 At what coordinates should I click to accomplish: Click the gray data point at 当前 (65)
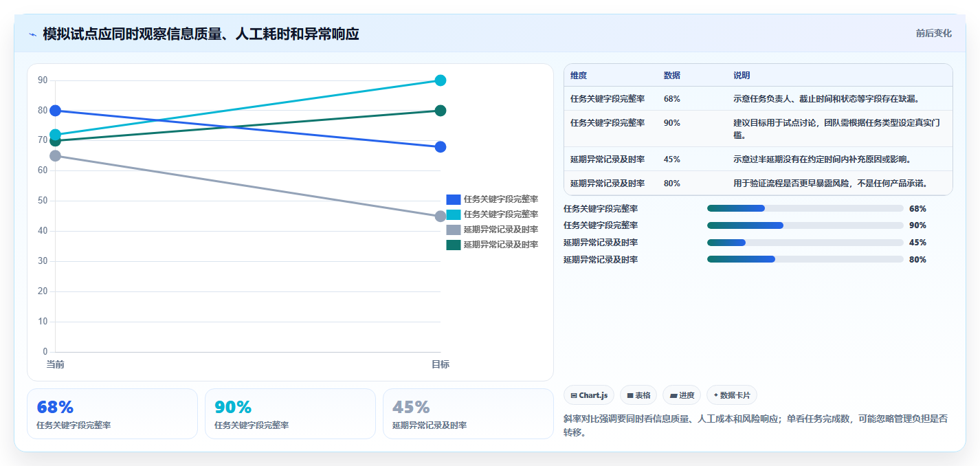pyautogui.click(x=55, y=156)
